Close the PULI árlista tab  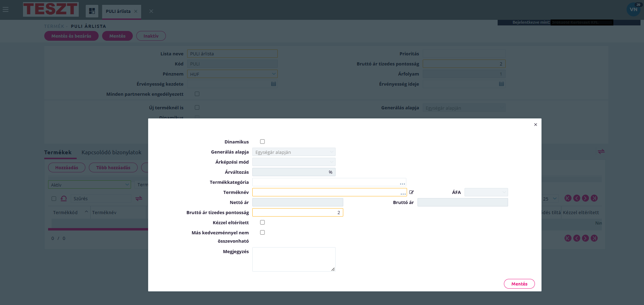coord(136,11)
